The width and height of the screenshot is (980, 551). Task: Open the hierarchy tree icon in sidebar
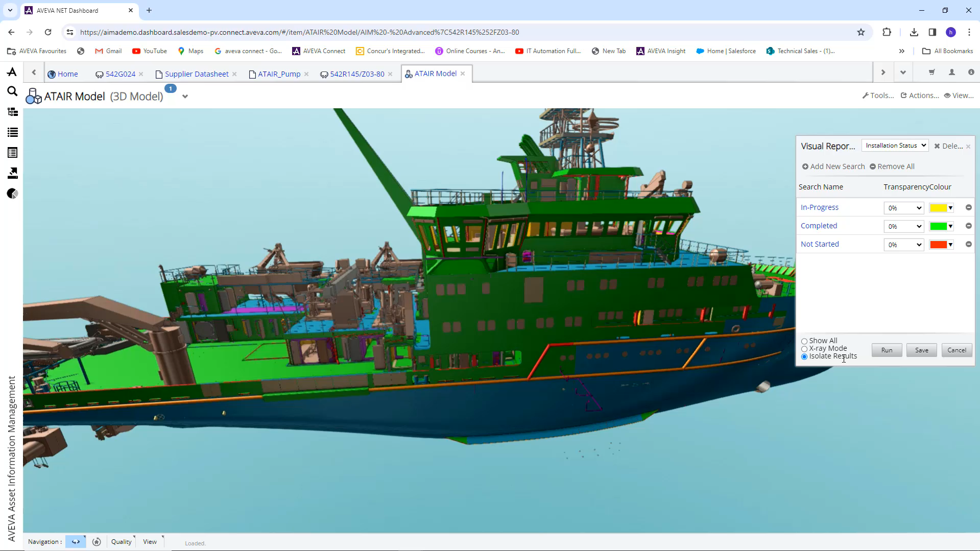pyautogui.click(x=12, y=112)
